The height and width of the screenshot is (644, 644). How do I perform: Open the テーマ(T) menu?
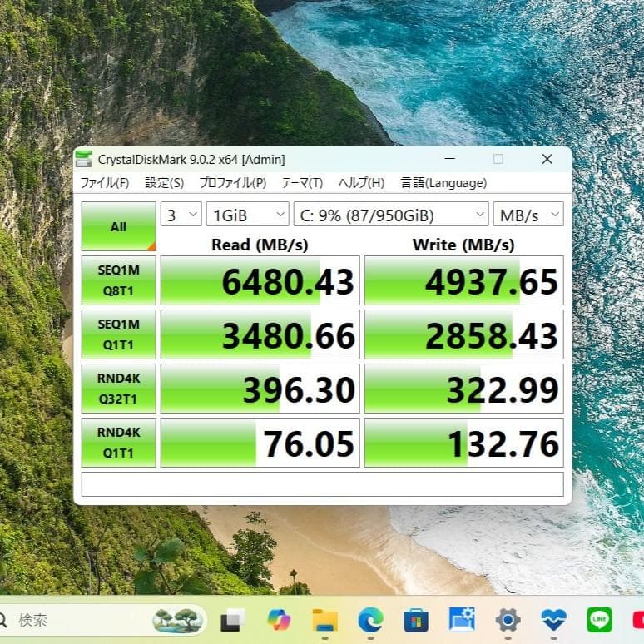[x=302, y=183]
